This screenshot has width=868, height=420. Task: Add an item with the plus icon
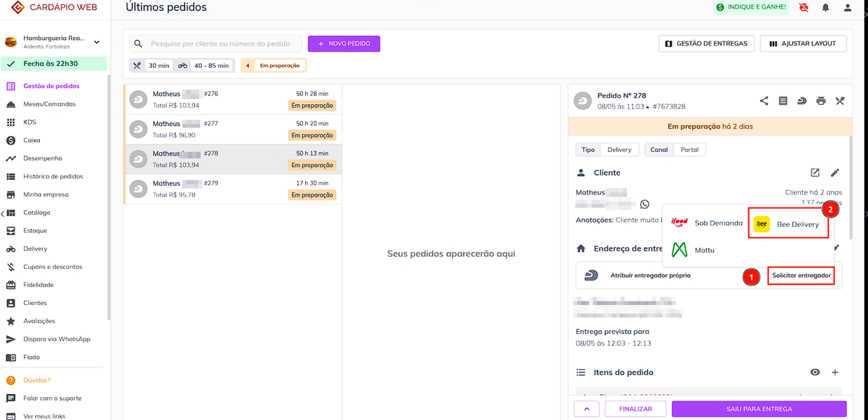[x=835, y=372]
